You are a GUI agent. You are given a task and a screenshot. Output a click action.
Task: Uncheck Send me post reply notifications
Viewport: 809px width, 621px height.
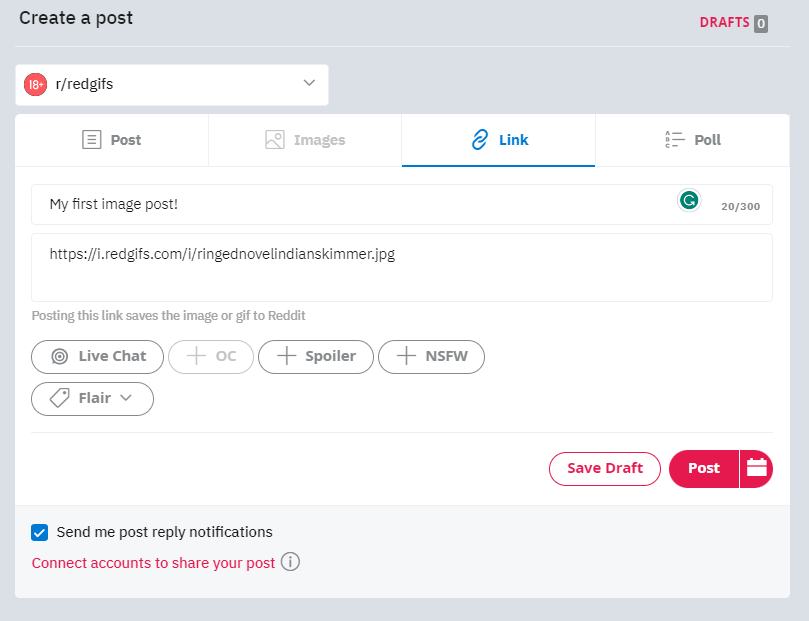point(40,532)
